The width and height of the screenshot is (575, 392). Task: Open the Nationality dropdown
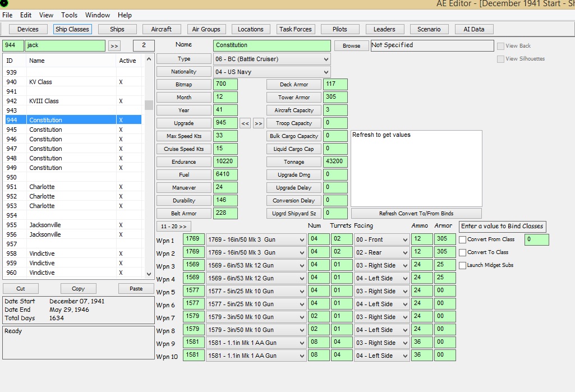coord(272,72)
